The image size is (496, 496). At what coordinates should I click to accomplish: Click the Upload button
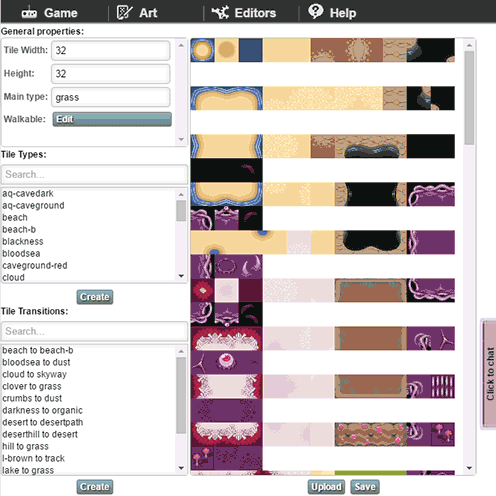[326, 487]
